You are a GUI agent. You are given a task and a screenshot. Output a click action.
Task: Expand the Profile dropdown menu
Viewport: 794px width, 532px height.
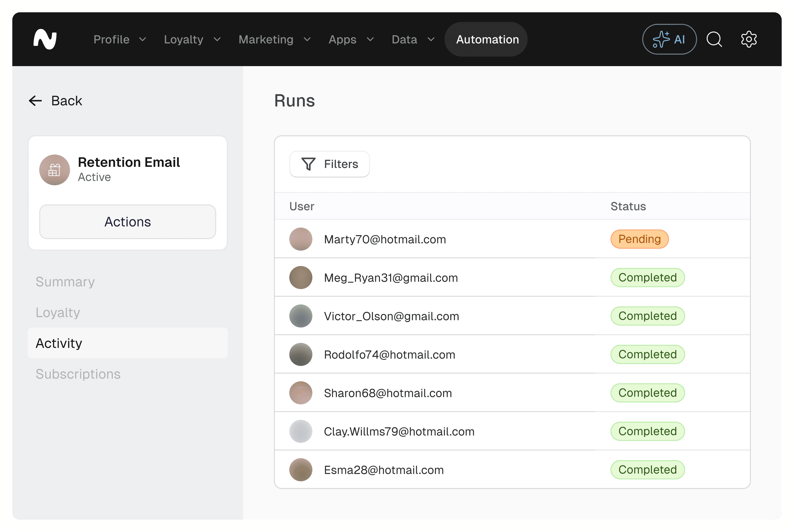[120, 39]
